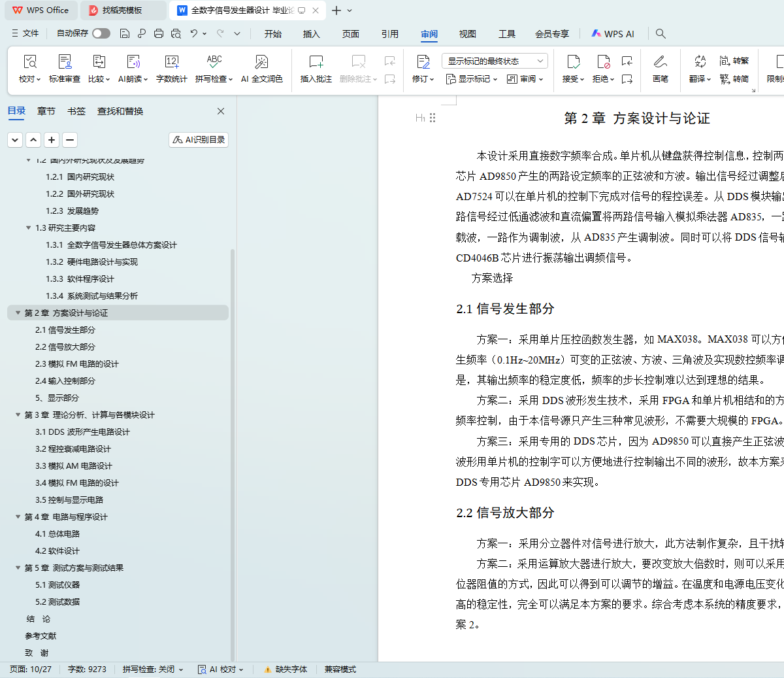Image resolution: width=784 pixels, height=678 pixels.
Task: Collapse the 1.3 研究主要内容 tree node
Action: (x=28, y=228)
